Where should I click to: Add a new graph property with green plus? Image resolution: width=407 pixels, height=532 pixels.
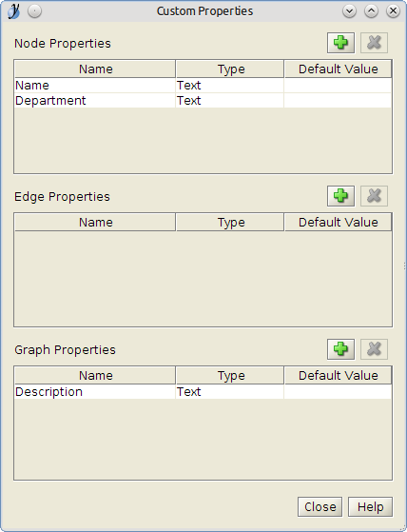pyautogui.click(x=340, y=348)
